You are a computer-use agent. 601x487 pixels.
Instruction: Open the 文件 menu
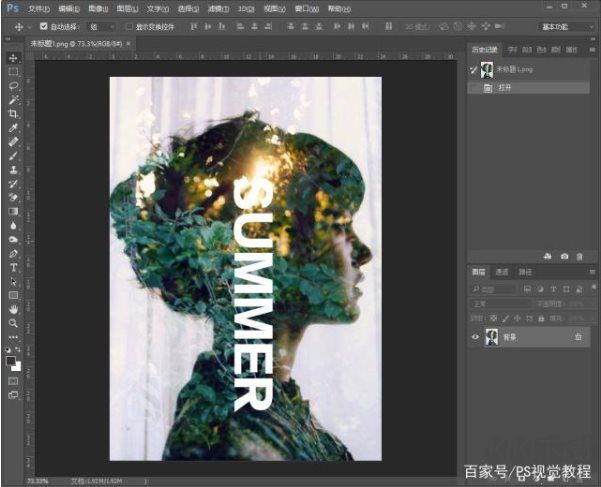tap(38, 8)
